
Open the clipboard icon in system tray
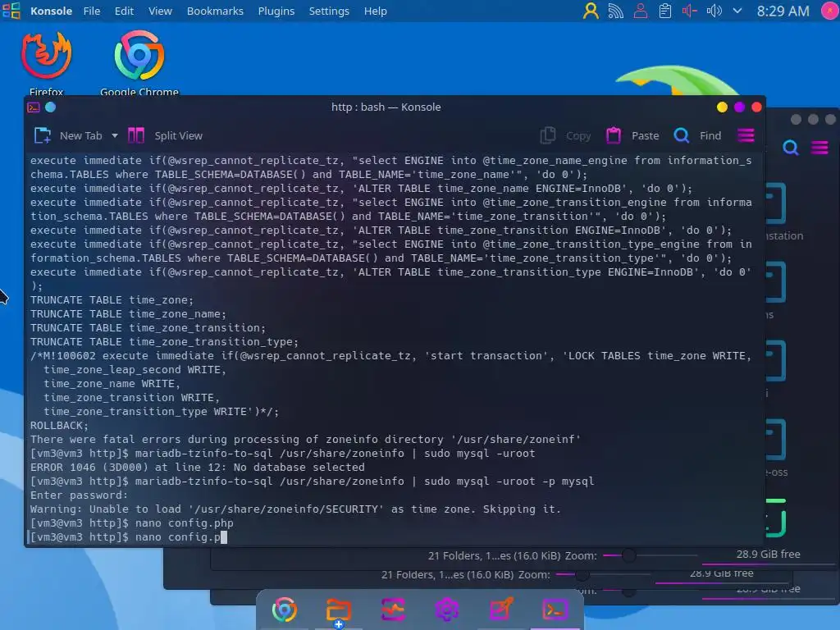pos(664,11)
